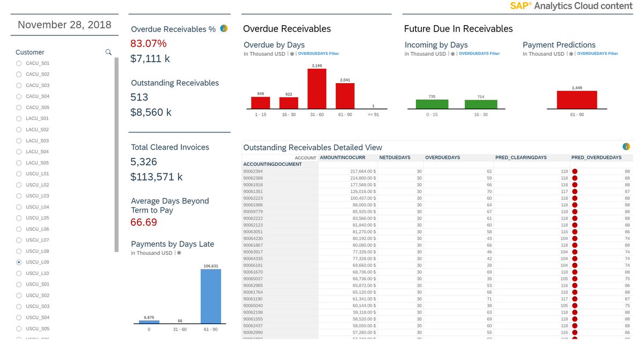Click settings icon under Payments by Days Late
The width and height of the screenshot is (644, 344).
click(179, 253)
